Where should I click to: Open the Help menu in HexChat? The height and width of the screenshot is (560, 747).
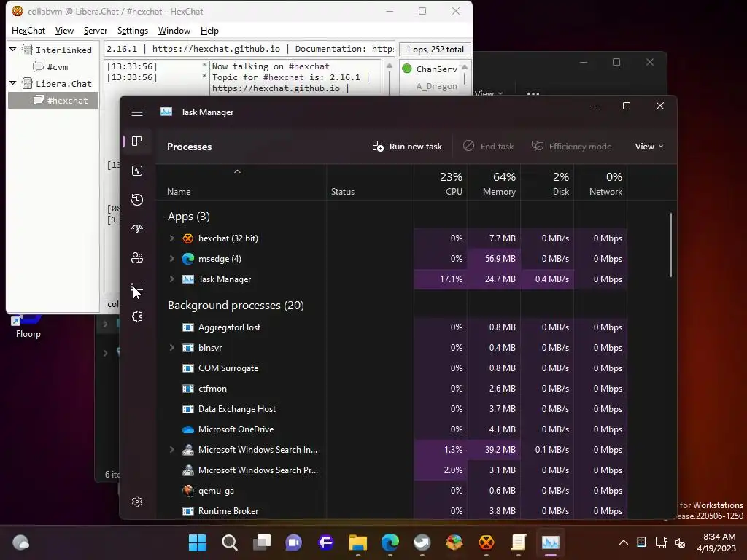tap(209, 31)
